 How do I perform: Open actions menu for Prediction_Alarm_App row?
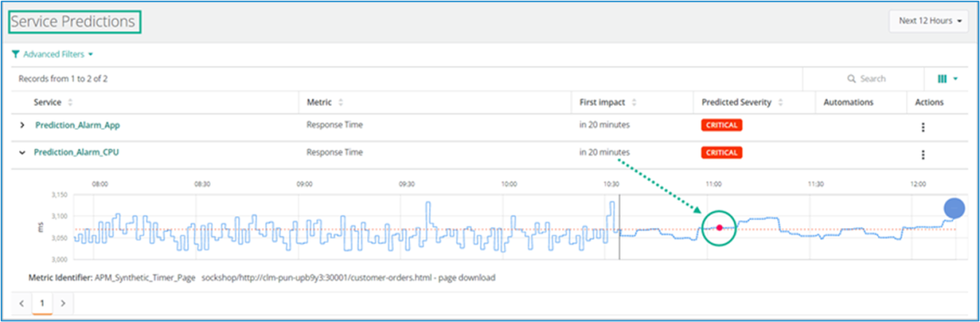(923, 127)
